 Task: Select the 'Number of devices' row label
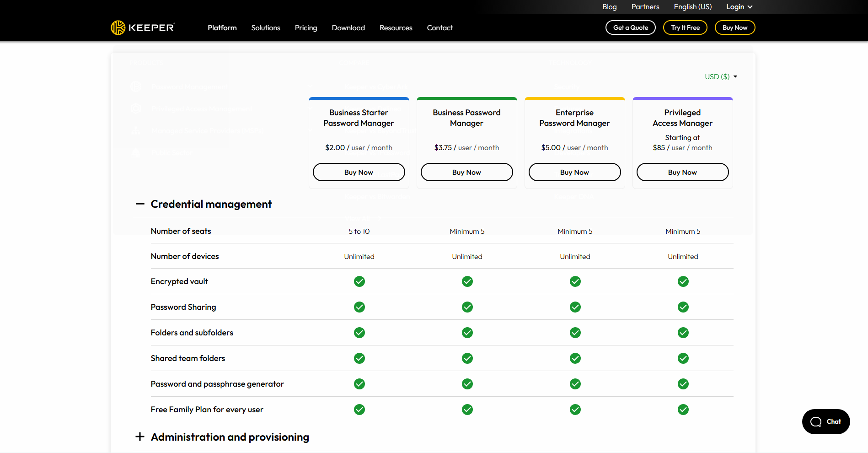185,256
